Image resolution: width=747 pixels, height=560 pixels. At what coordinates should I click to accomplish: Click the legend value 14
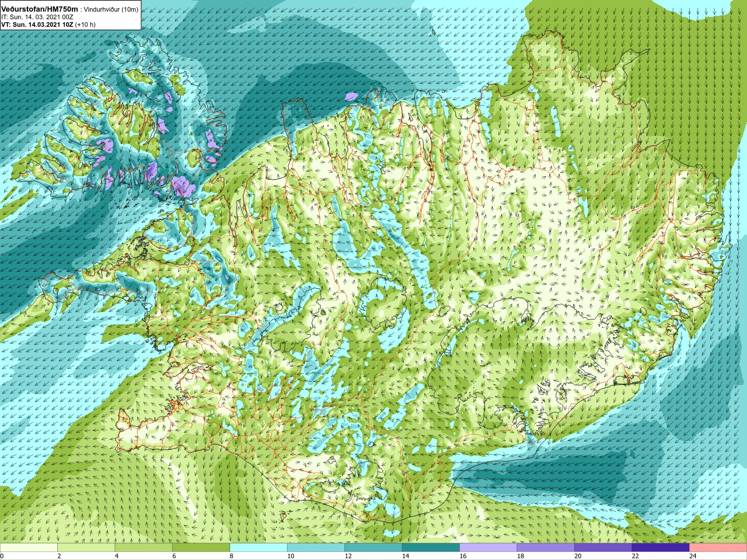(406, 556)
